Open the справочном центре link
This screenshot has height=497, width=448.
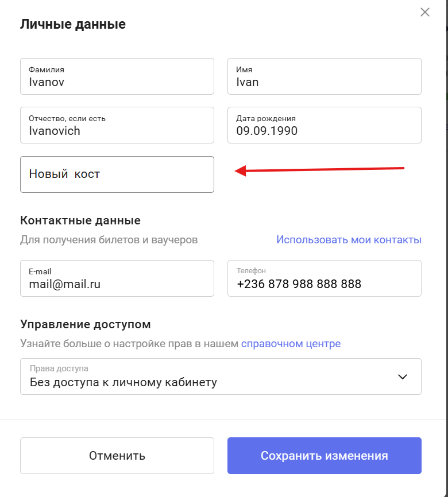tap(291, 344)
